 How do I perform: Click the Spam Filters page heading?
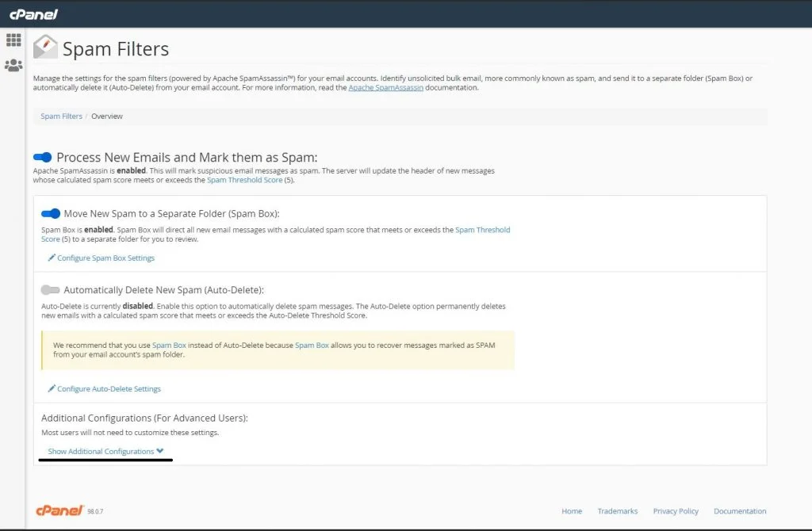tap(116, 48)
